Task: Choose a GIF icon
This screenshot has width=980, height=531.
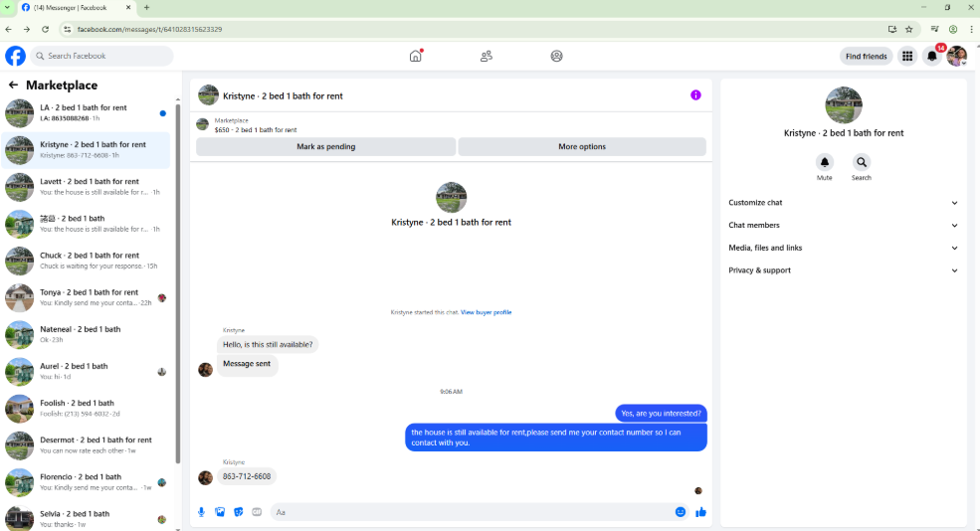Action: pyautogui.click(x=257, y=512)
